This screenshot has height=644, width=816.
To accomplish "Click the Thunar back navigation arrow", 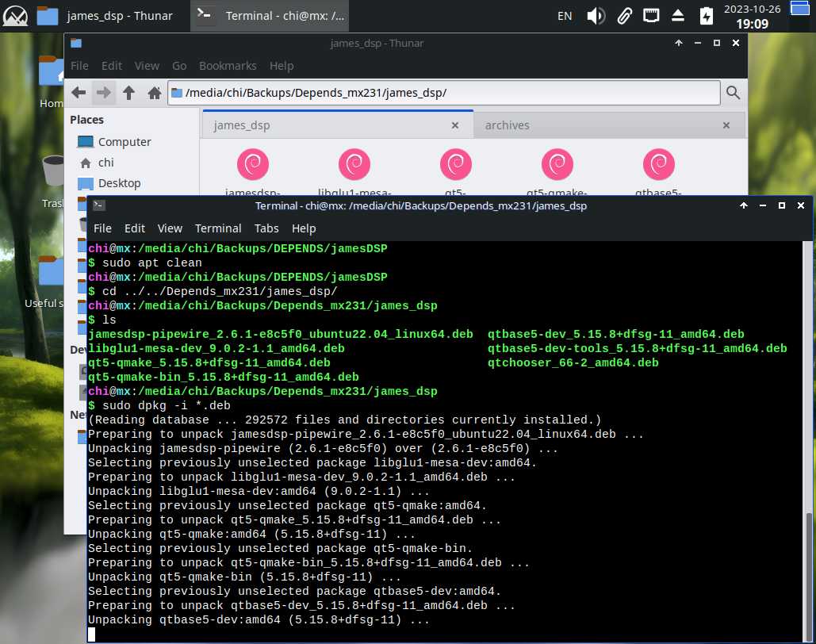I will point(79,93).
